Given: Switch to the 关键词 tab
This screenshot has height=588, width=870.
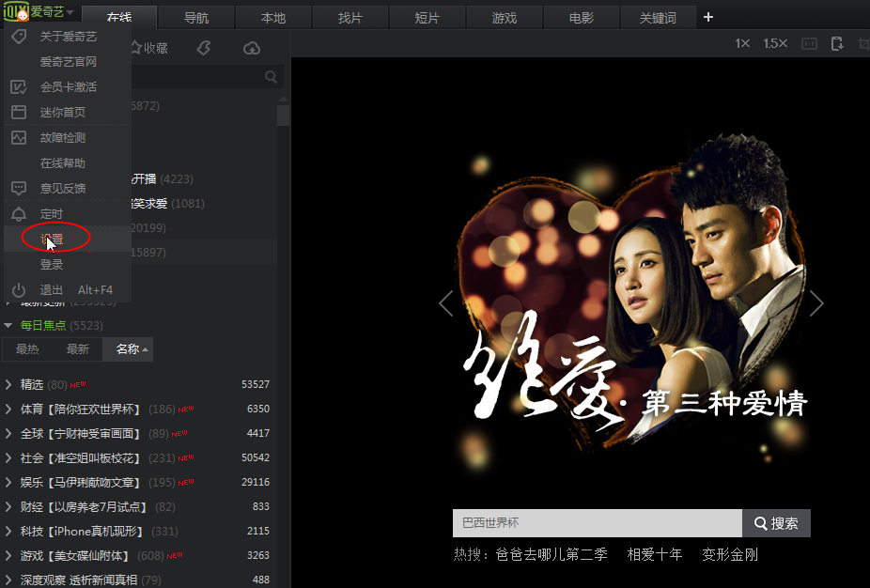Looking at the screenshot, I should click(658, 18).
